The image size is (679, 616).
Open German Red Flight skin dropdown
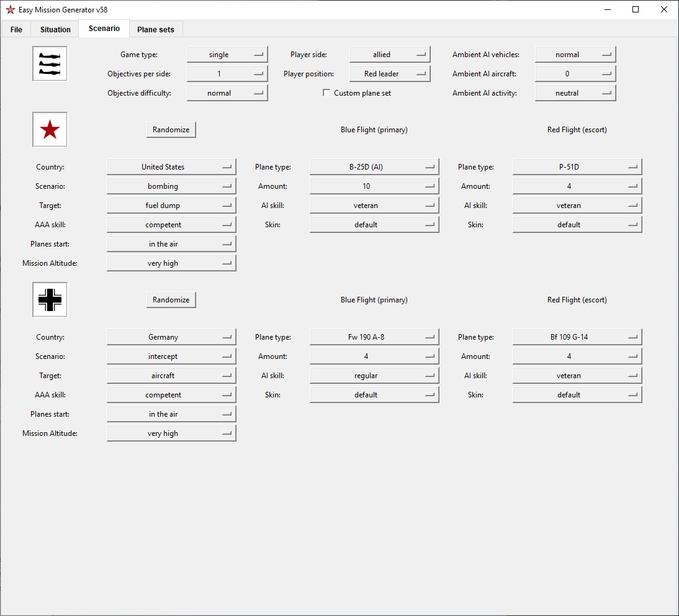pyautogui.click(x=577, y=395)
